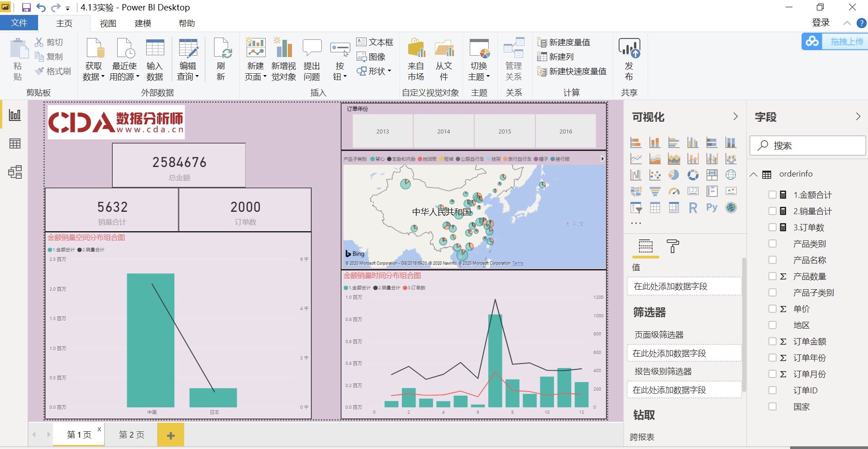Import a custom visual 来自市场

point(416,60)
